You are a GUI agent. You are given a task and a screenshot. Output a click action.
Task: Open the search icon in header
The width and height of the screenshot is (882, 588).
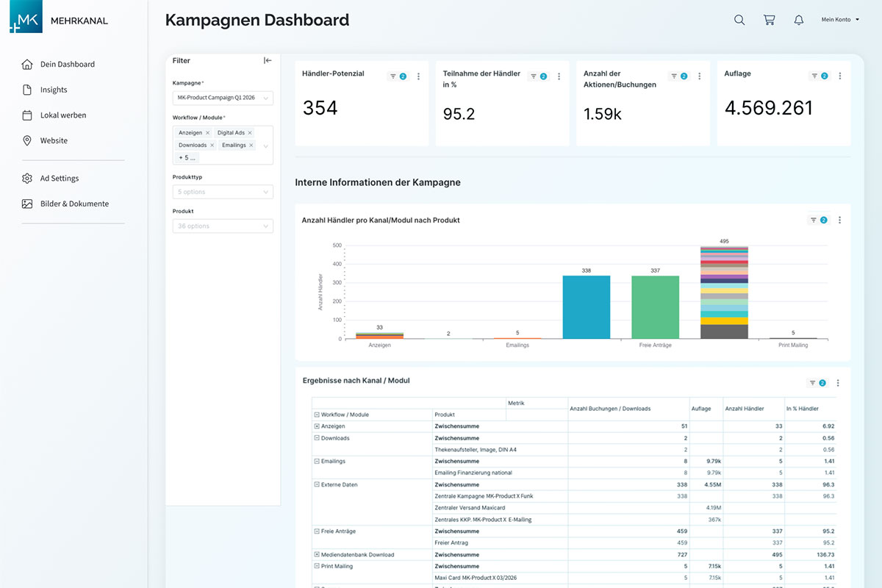pyautogui.click(x=739, y=20)
